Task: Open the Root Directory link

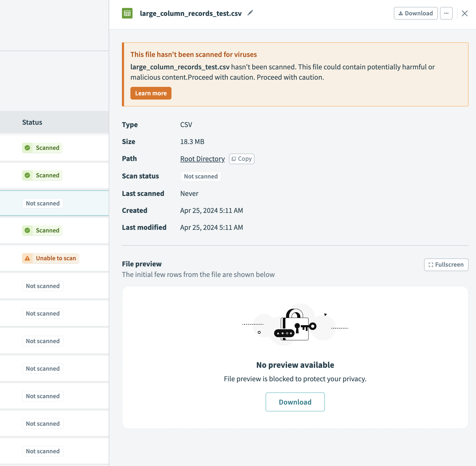Action: (x=202, y=159)
